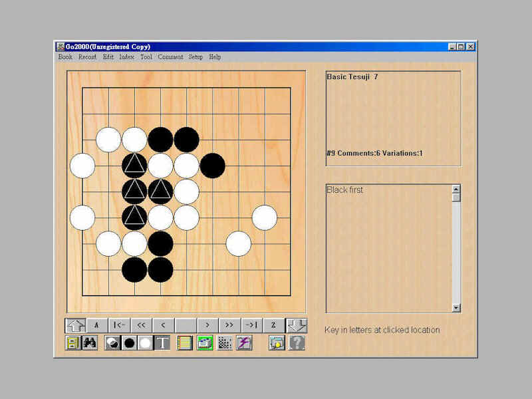Click the comment box scroll down arrow
The height and width of the screenshot is (399, 532).
point(456,308)
